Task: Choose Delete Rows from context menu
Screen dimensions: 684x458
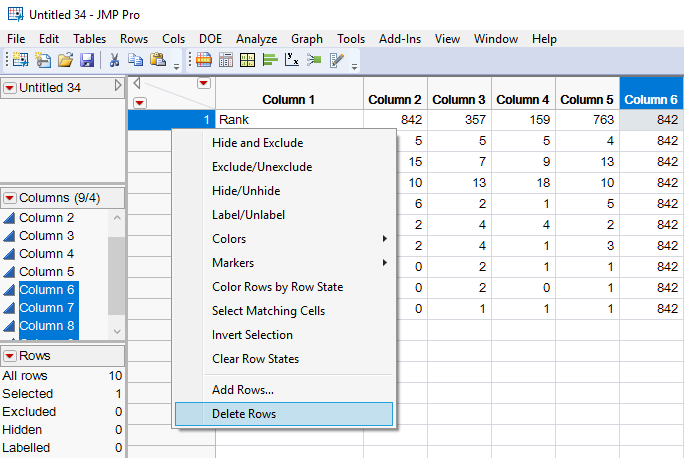Action: point(284,414)
